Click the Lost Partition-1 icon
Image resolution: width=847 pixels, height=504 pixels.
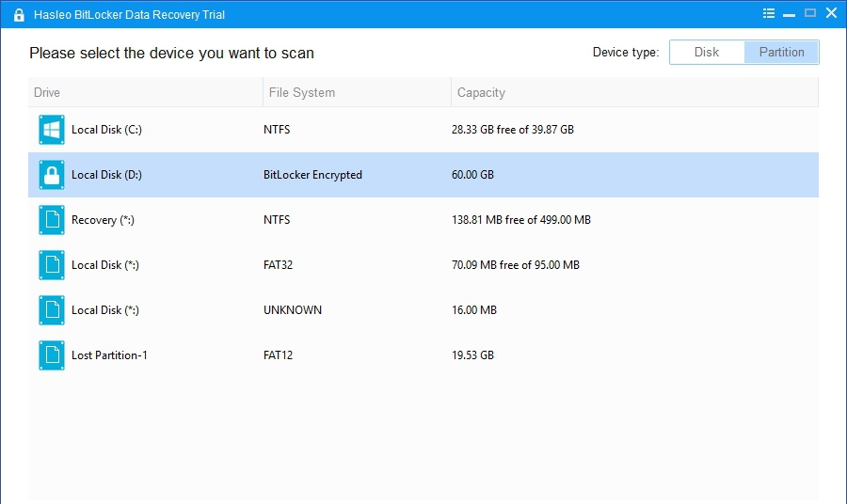tap(52, 355)
